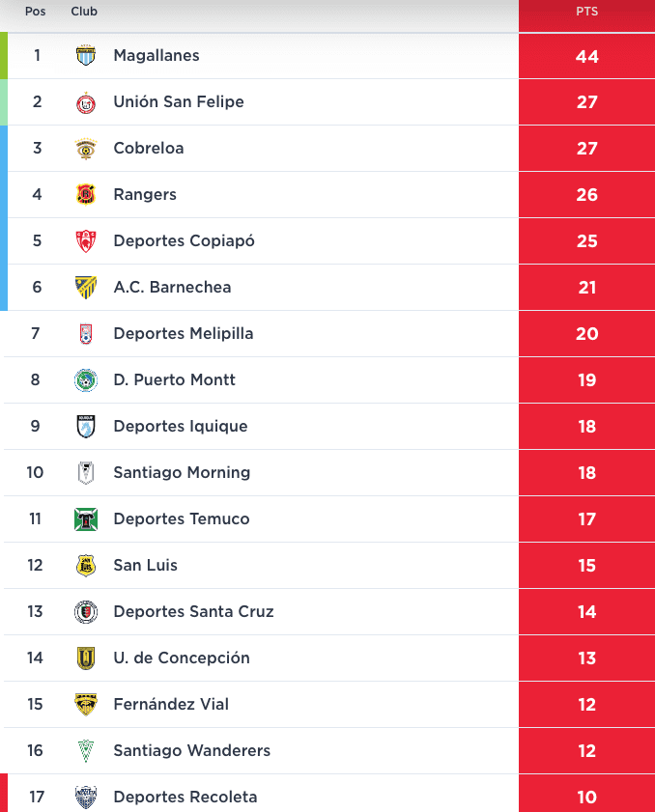Click the Fernández Vial crest icon

pyautogui.click(x=86, y=704)
